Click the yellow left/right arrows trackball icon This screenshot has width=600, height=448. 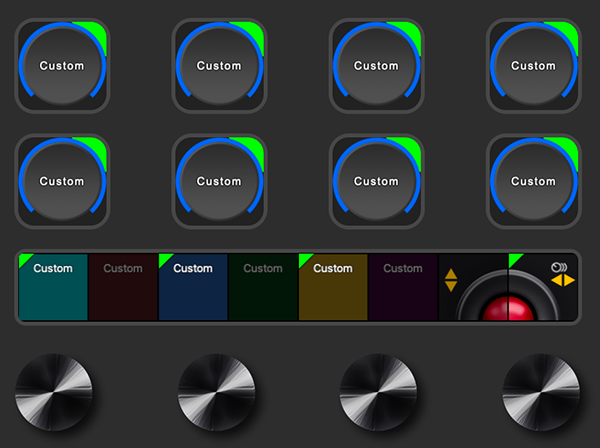[562, 280]
